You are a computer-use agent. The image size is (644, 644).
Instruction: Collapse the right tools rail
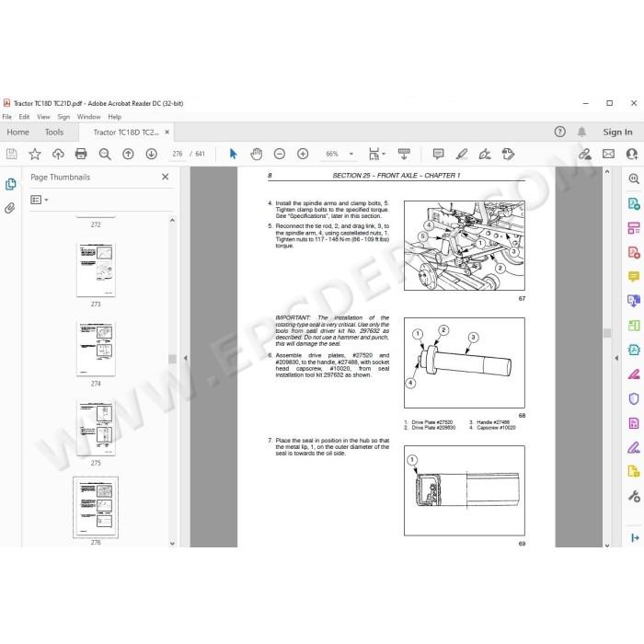(635, 537)
